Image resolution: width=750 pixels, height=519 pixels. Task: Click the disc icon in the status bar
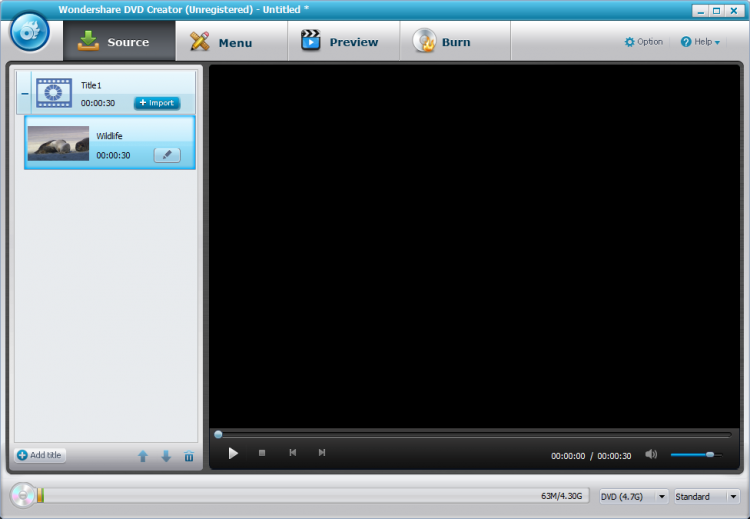coord(22,496)
